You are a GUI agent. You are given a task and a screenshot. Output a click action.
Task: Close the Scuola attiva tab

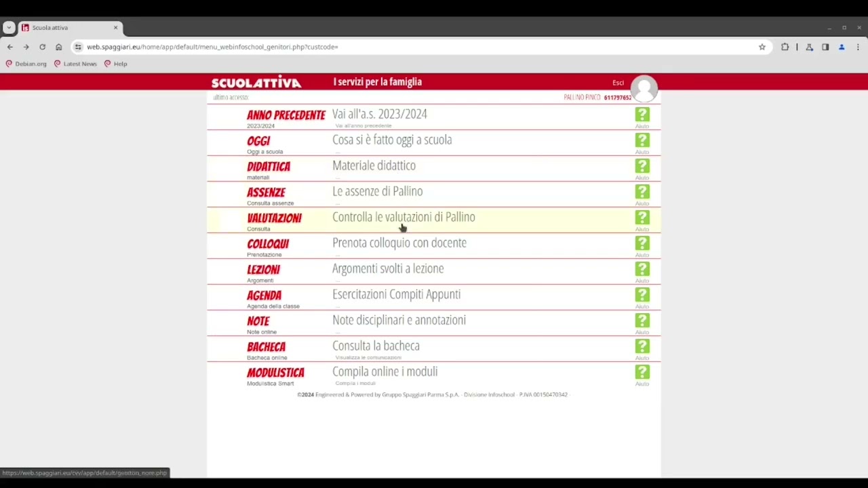tap(115, 28)
